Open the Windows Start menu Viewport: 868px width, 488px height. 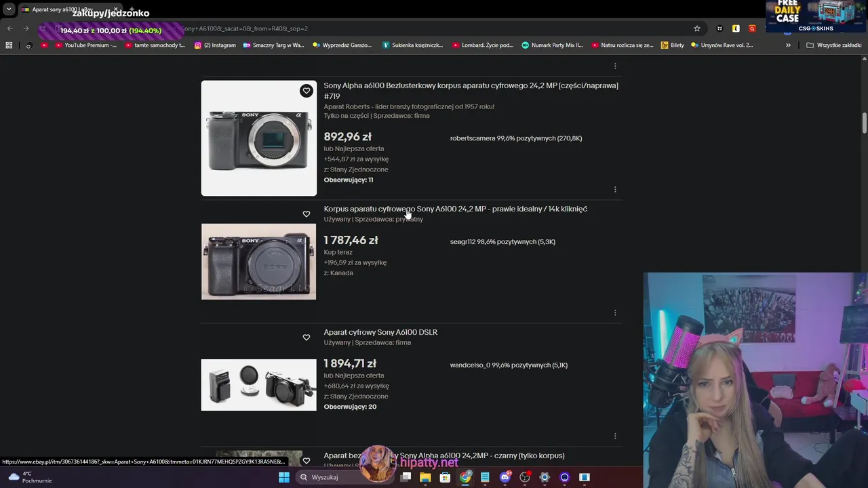tap(284, 477)
